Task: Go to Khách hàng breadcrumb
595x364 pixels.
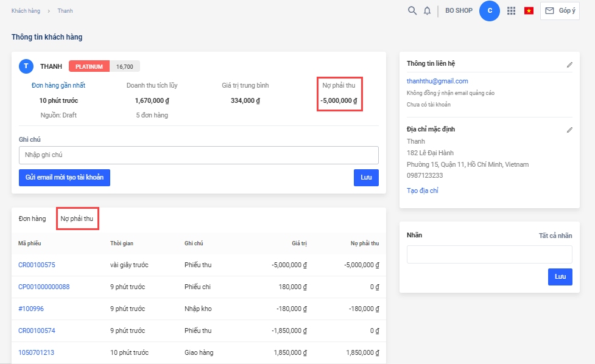Action: point(26,11)
